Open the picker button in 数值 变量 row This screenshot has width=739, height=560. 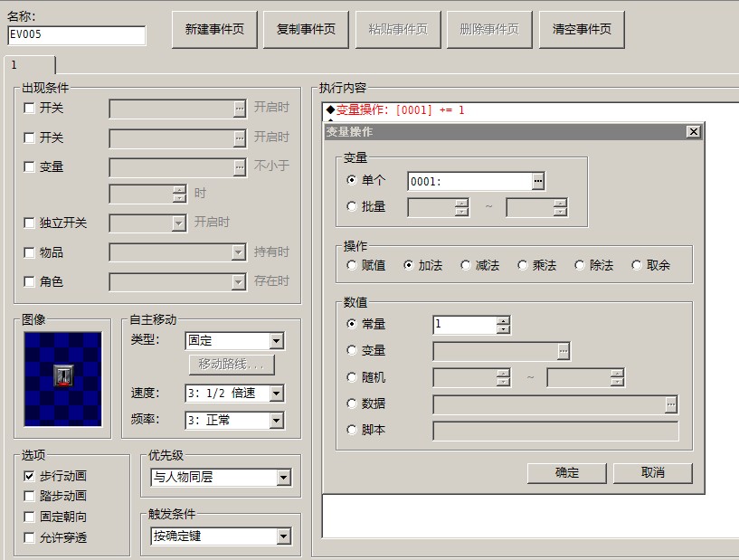tap(564, 351)
